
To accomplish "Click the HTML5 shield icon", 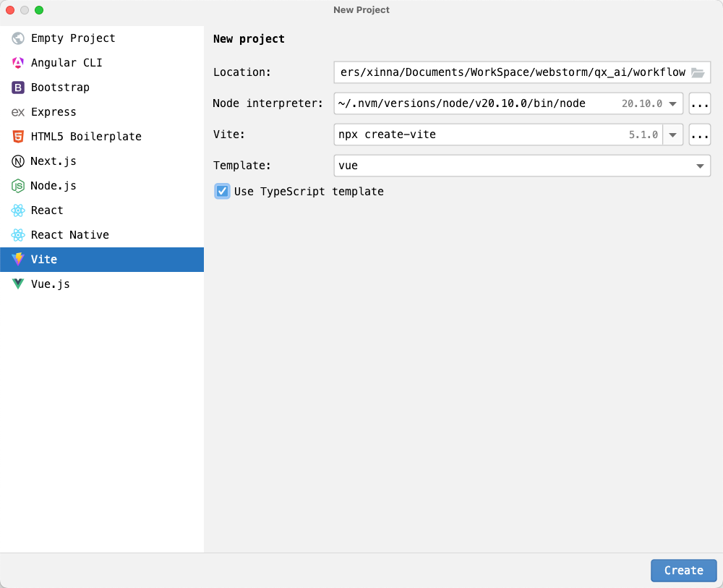I will (18, 137).
